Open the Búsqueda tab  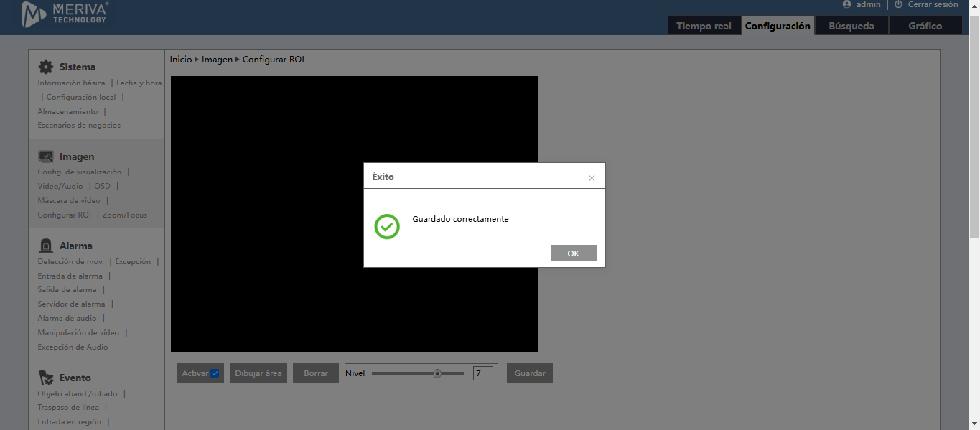pyautogui.click(x=851, y=25)
